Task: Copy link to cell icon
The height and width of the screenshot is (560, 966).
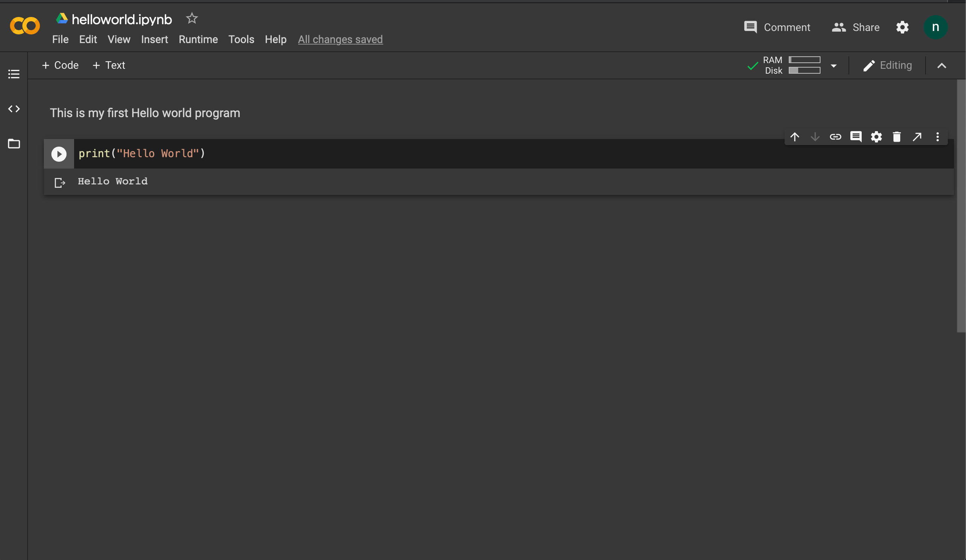Action: click(x=835, y=137)
